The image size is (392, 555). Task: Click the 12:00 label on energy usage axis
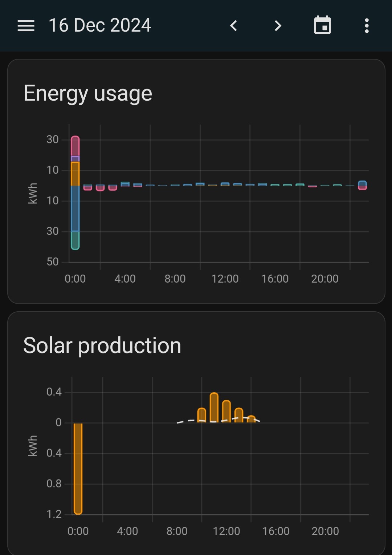point(225,279)
